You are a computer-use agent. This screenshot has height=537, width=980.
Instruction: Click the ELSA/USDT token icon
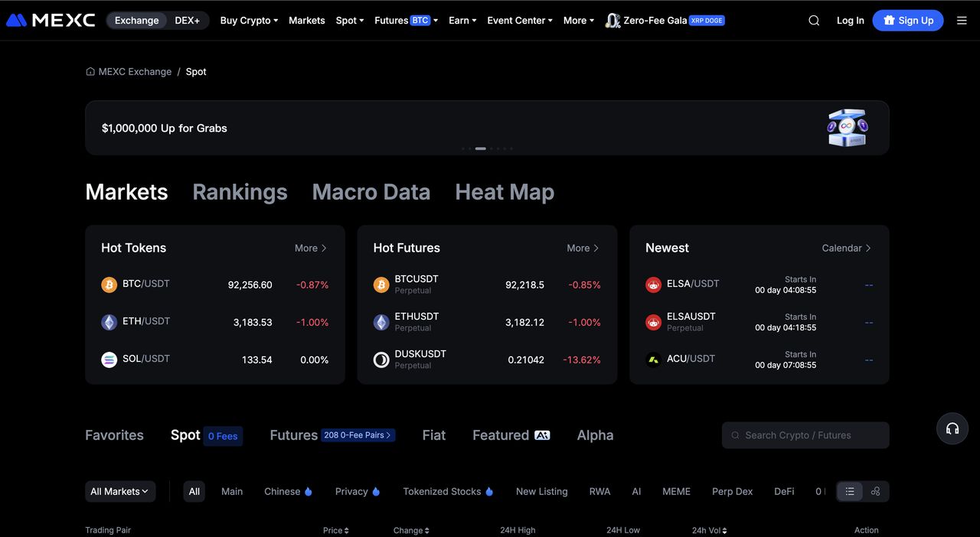coord(653,285)
